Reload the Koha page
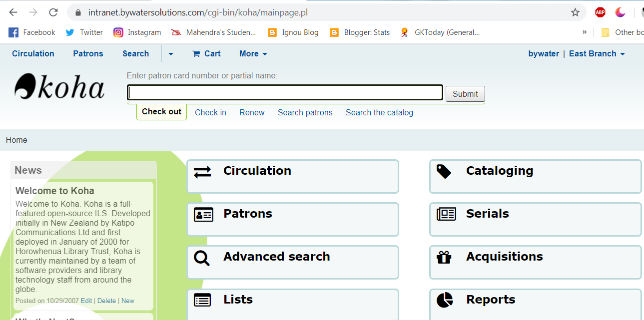 [x=53, y=12]
